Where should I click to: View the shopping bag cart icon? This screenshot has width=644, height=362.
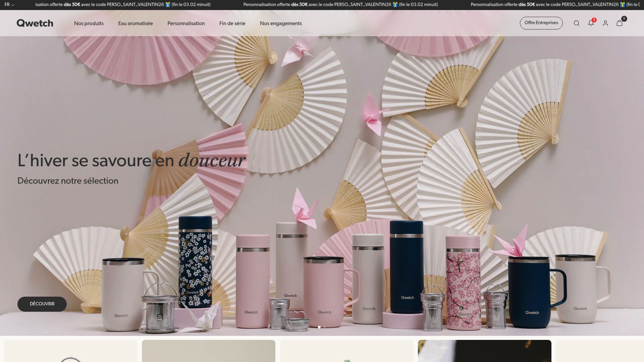coord(620,23)
